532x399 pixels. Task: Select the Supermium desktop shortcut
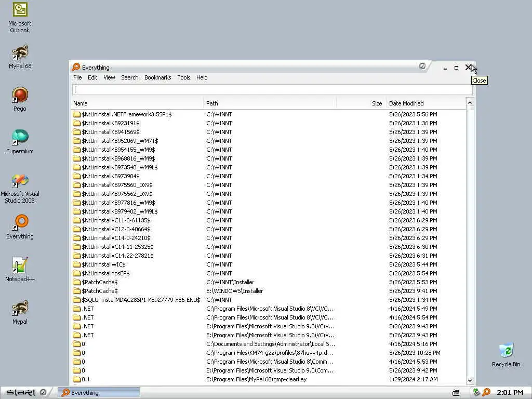(x=20, y=142)
